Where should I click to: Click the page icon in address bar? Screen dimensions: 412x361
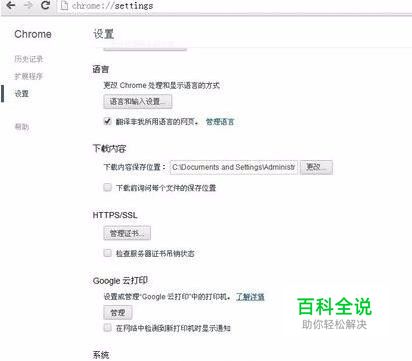pyautogui.click(x=64, y=6)
